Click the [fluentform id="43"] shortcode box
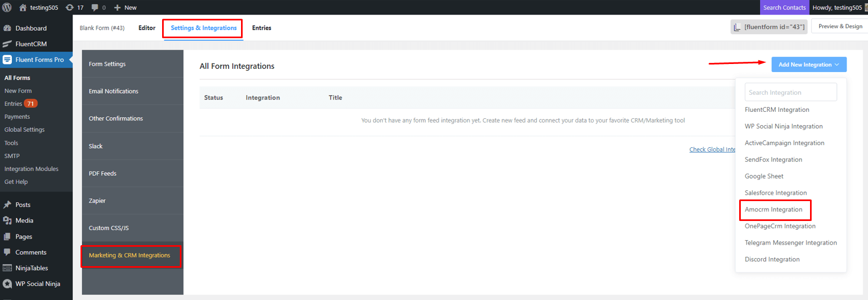Screen dimensions: 868x300 [769, 27]
